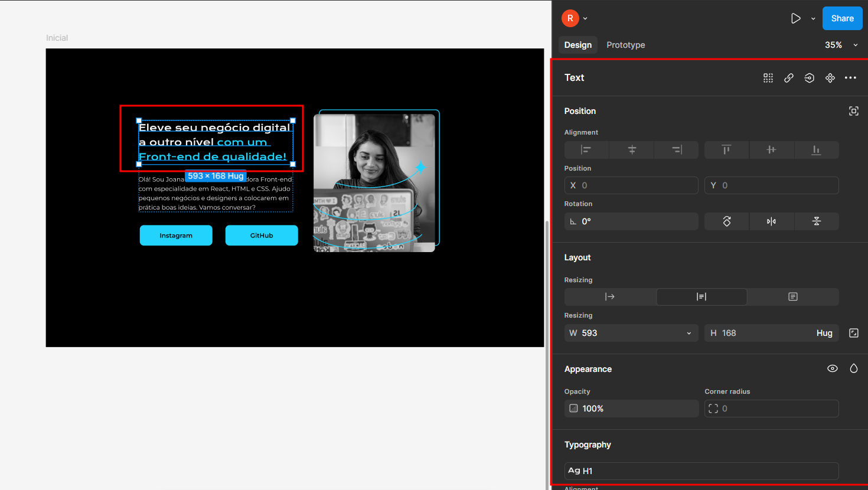Click the constrain proportions icon beside height

(853, 333)
